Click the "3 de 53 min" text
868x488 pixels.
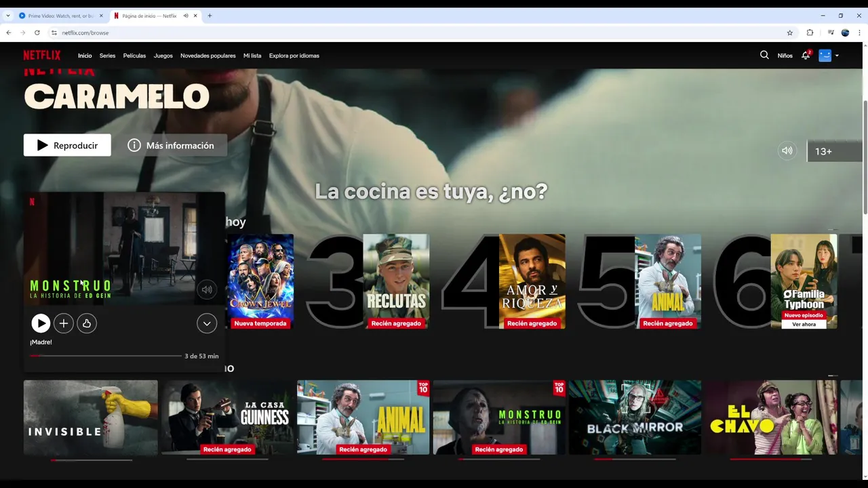pos(201,356)
